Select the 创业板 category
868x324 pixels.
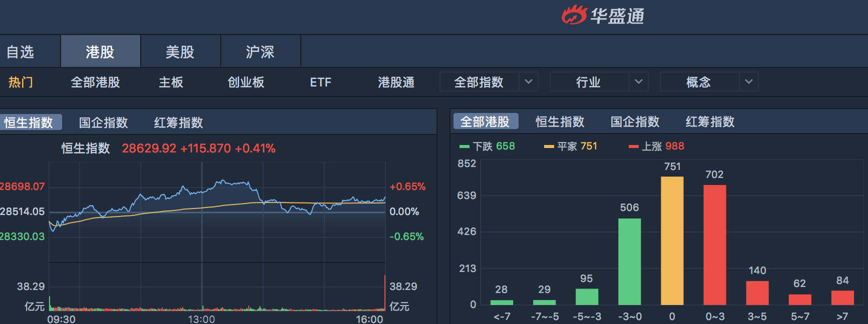coord(246,82)
